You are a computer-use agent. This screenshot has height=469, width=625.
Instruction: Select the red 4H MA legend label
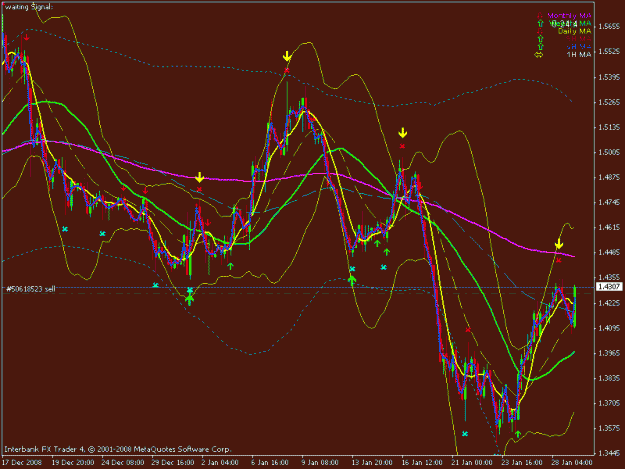click(x=579, y=39)
